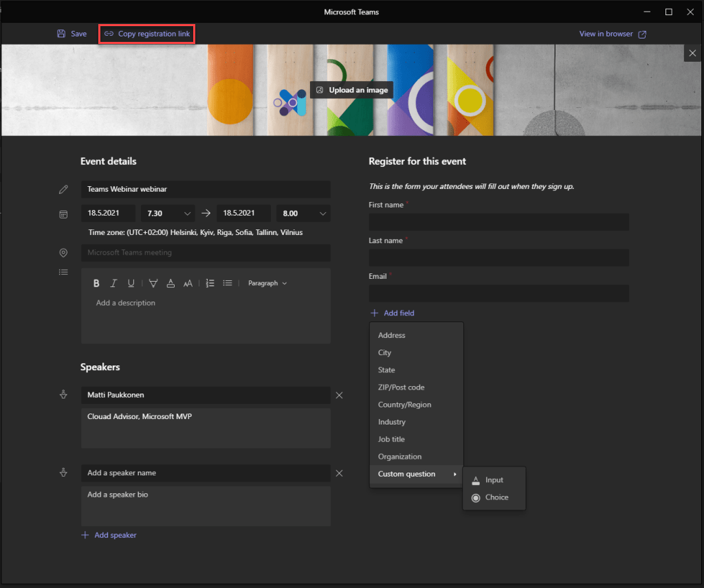Click the text highlight color icon
Viewport: 704px width, 588px height.
[153, 283]
